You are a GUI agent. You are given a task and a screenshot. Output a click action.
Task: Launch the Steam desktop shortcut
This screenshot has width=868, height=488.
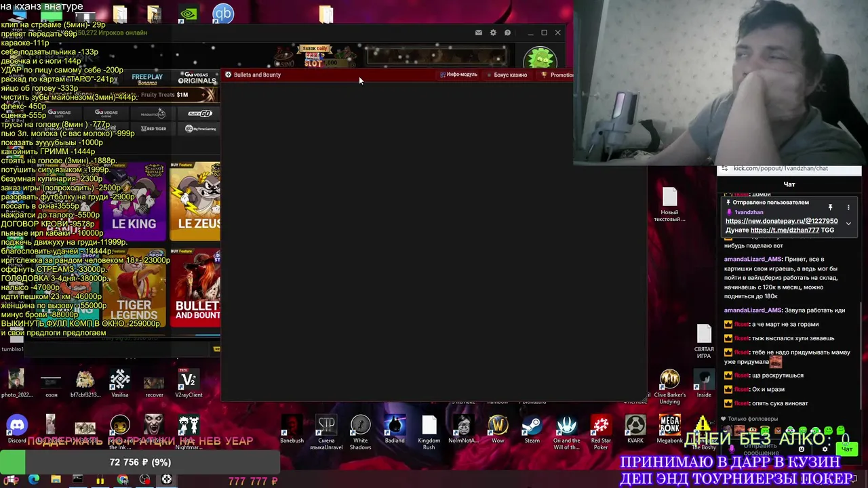[532, 429]
